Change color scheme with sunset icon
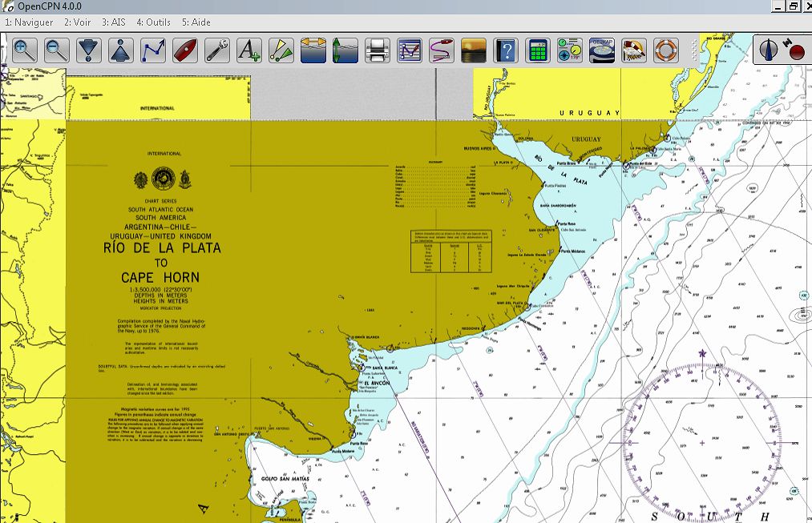This screenshot has width=812, height=523. click(x=474, y=50)
